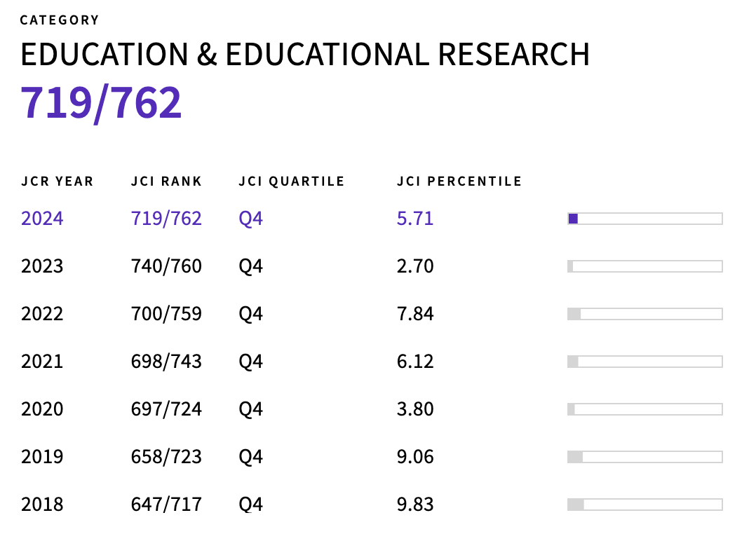Viewport: 756px width, 555px height.
Task: Click the 5.71 percentile value
Action: 415,219
